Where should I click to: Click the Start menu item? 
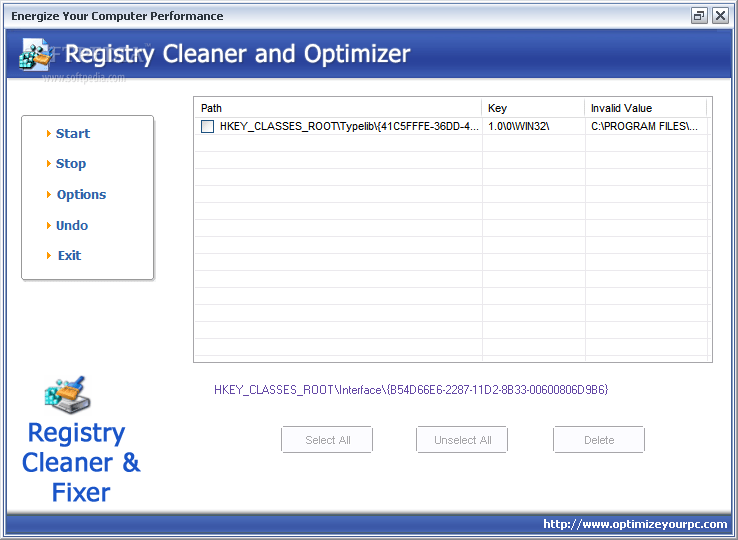point(72,134)
